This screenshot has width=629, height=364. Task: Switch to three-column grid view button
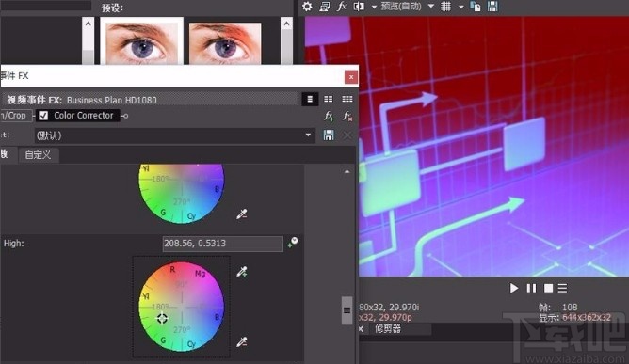click(x=347, y=99)
